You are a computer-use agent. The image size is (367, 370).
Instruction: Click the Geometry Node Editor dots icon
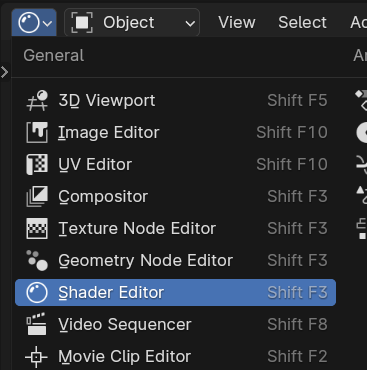(37, 260)
